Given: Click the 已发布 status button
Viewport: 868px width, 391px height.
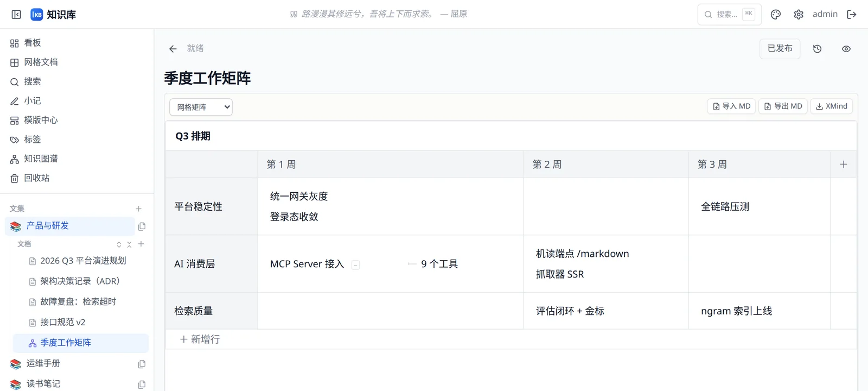Looking at the screenshot, I should click(780, 48).
